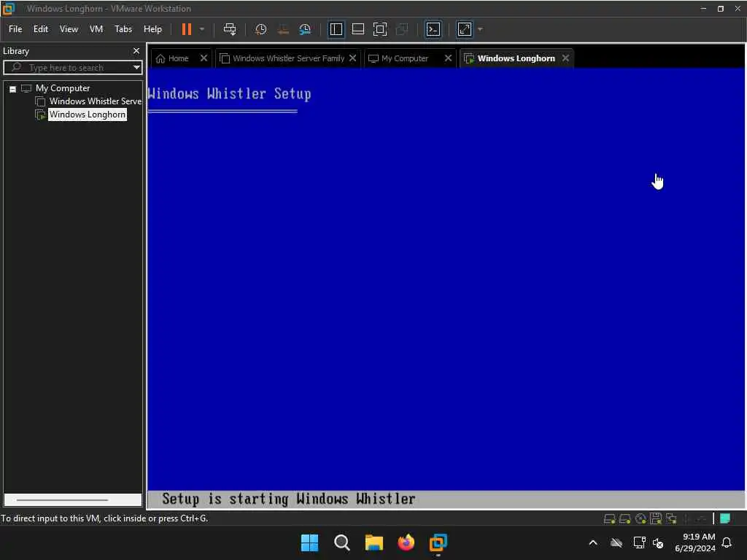This screenshot has height=560, width=747.
Task: Open taskbar Search
Action: pos(341,542)
